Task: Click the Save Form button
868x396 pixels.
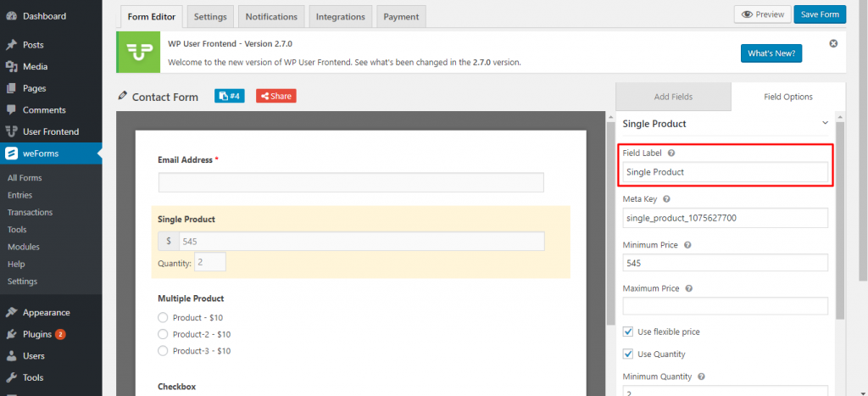Action: click(820, 14)
